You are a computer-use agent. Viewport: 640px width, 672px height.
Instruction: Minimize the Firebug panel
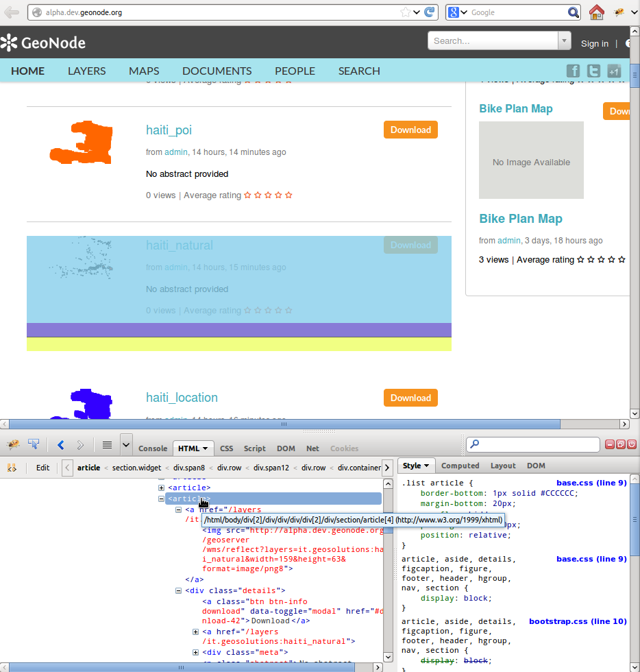coord(610,444)
